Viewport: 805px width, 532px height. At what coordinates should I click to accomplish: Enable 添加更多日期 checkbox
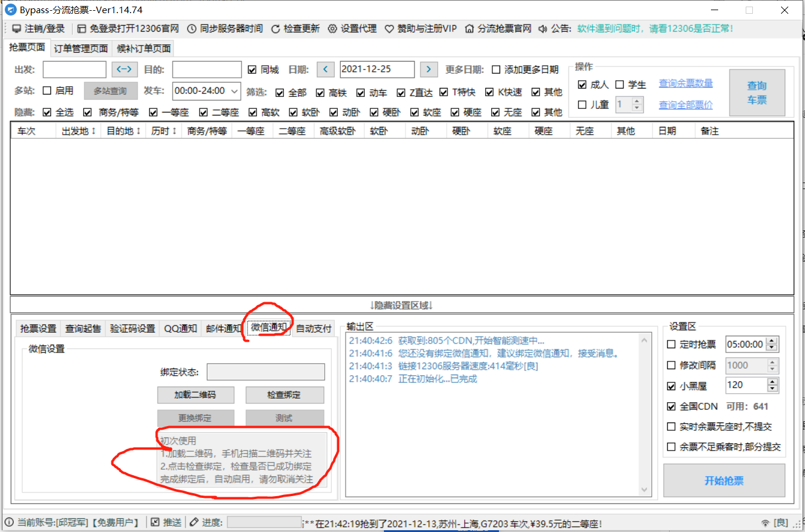click(496, 69)
